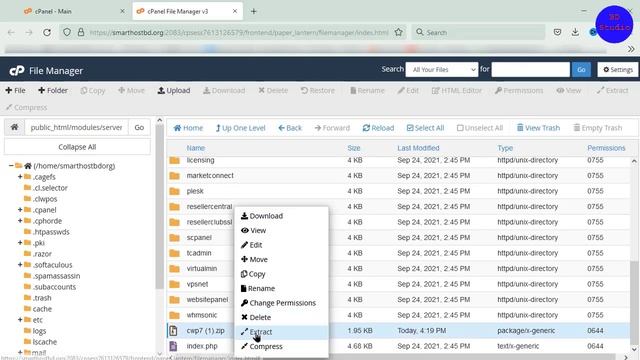Create a new file with +File
The height and width of the screenshot is (360, 640).
15,90
